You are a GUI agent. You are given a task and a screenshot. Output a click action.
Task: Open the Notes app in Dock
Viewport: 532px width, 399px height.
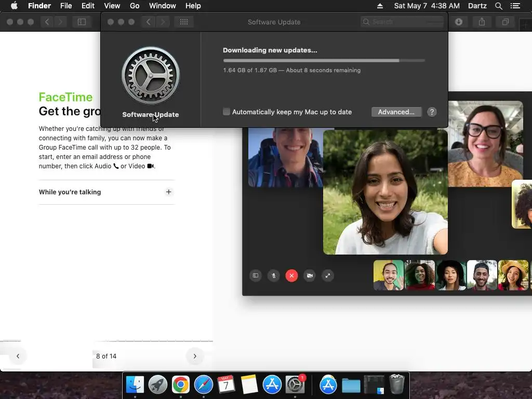(x=249, y=384)
